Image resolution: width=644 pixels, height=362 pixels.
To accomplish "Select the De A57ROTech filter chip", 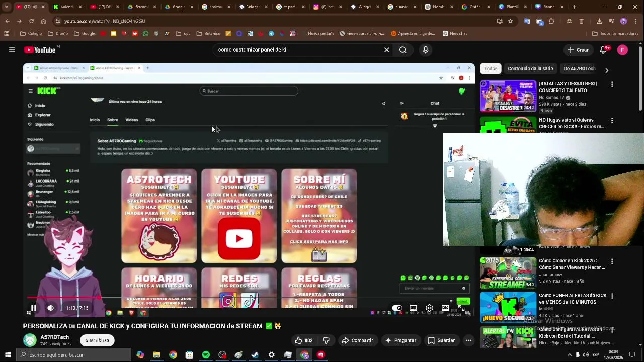I will click(579, 69).
